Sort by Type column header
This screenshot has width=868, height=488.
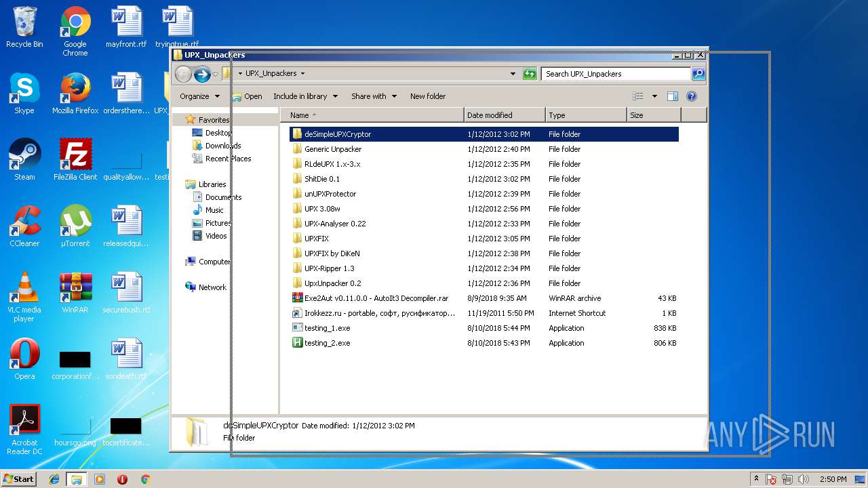586,115
